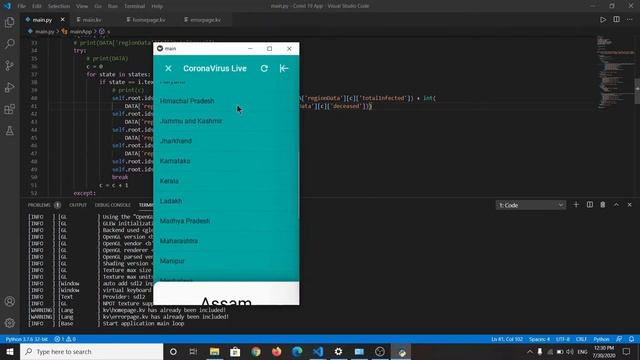Select Karnataka in the state list
This screenshot has height=360, width=640.
point(226,161)
